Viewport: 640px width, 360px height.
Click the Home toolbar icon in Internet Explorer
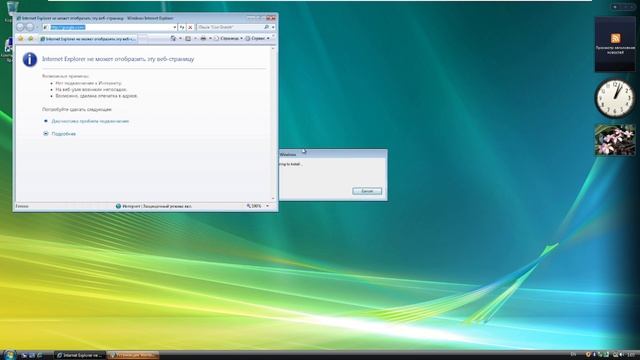coord(173,38)
